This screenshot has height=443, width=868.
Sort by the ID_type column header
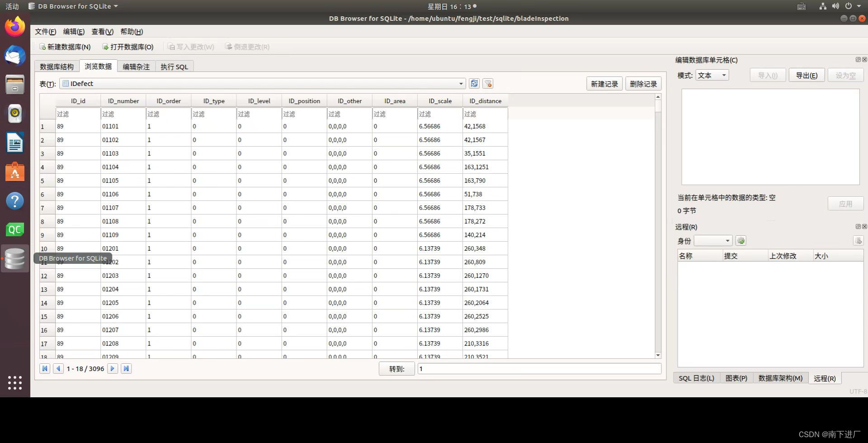pos(214,101)
